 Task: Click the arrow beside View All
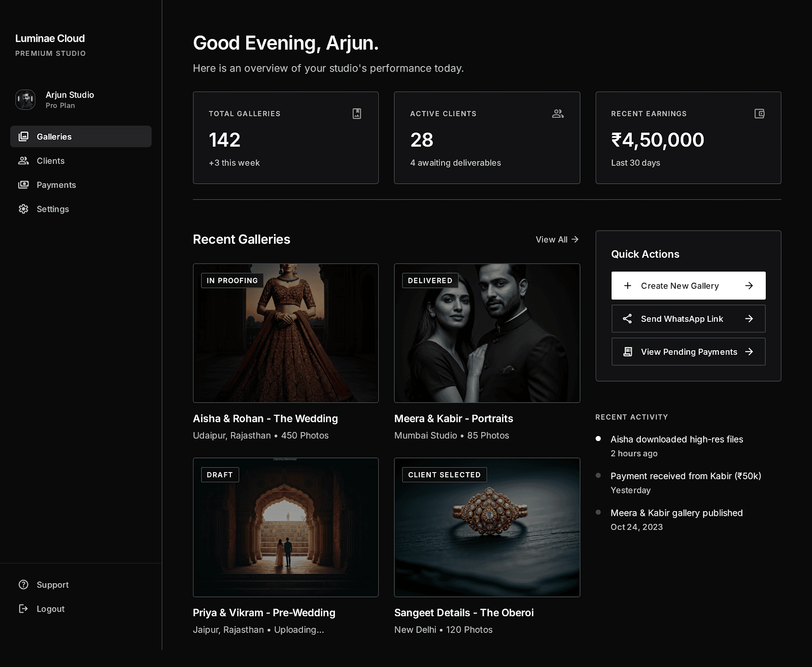coord(575,239)
